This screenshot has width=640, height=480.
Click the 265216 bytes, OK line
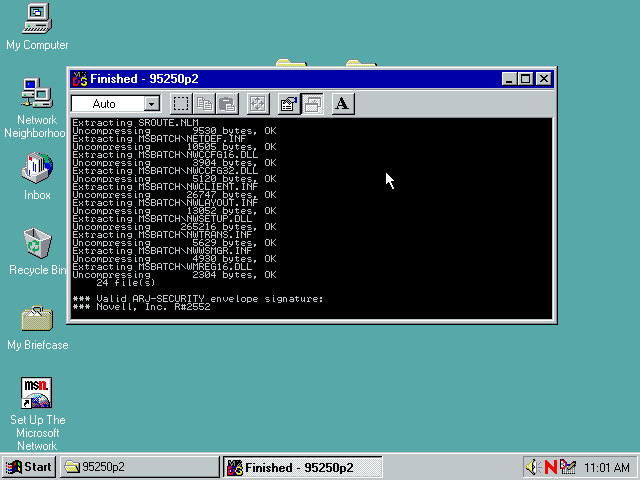click(174, 227)
